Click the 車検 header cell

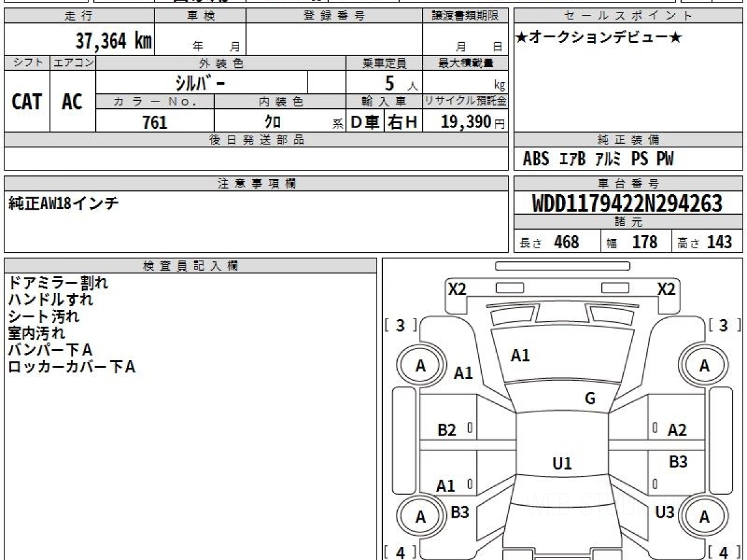pos(200,16)
